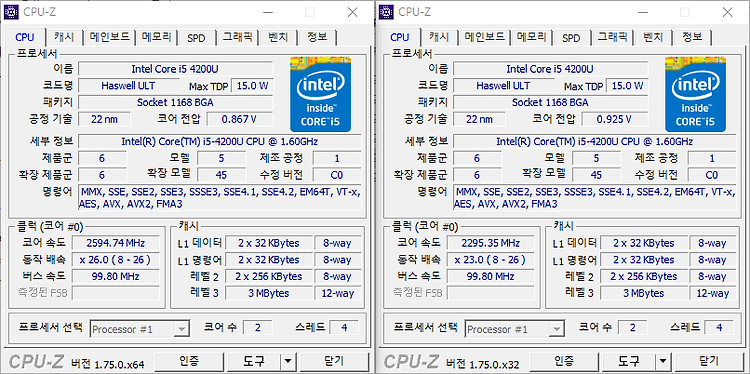Image resolution: width=750 pixels, height=374 pixels.
Task: Open the 벤치 tab in the right window
Action: [x=653, y=37]
